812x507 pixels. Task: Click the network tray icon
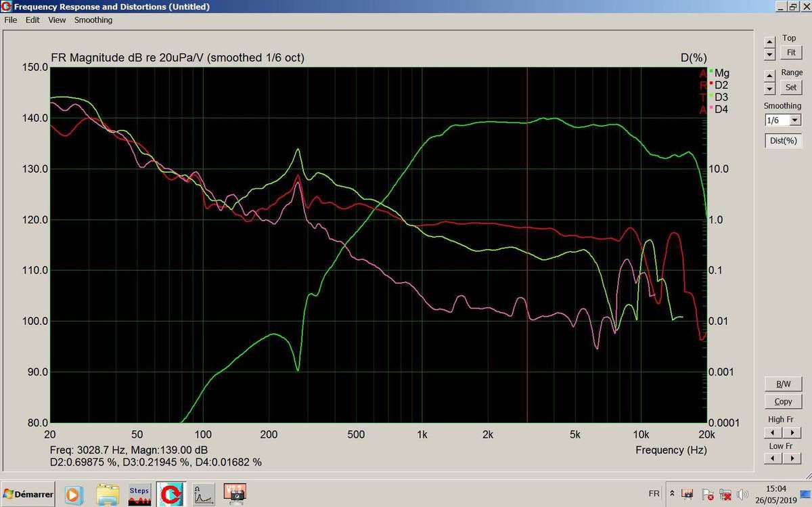coord(725,494)
